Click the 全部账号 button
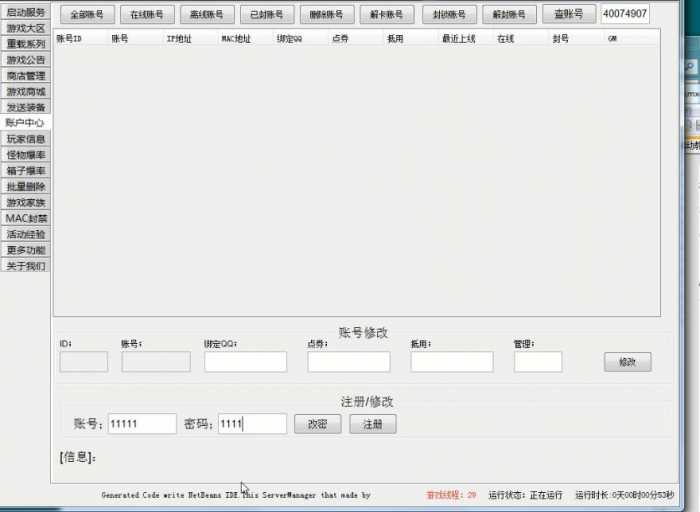Image resolution: width=700 pixels, height=512 pixels. [x=88, y=15]
